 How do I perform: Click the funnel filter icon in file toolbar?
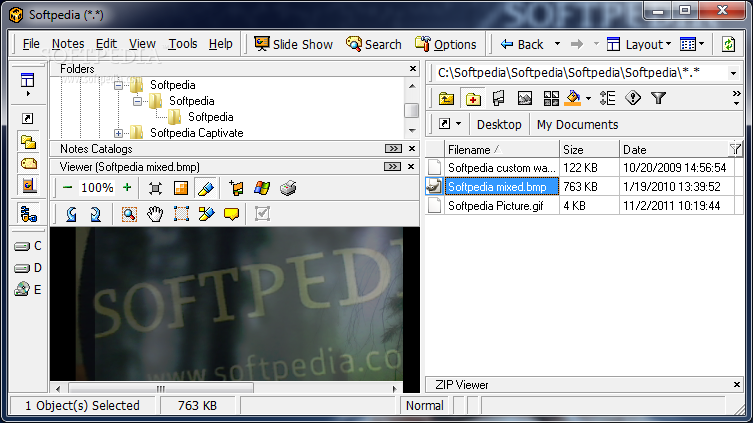click(658, 98)
